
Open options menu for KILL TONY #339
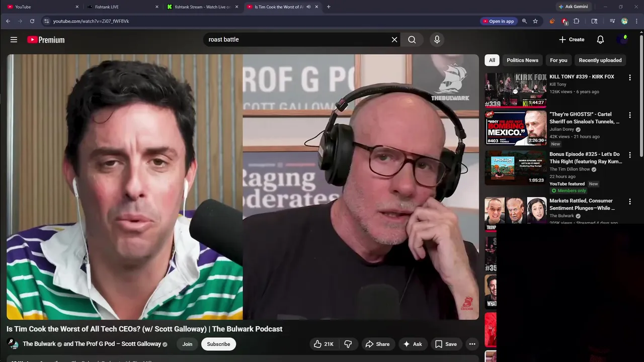pos(629,77)
